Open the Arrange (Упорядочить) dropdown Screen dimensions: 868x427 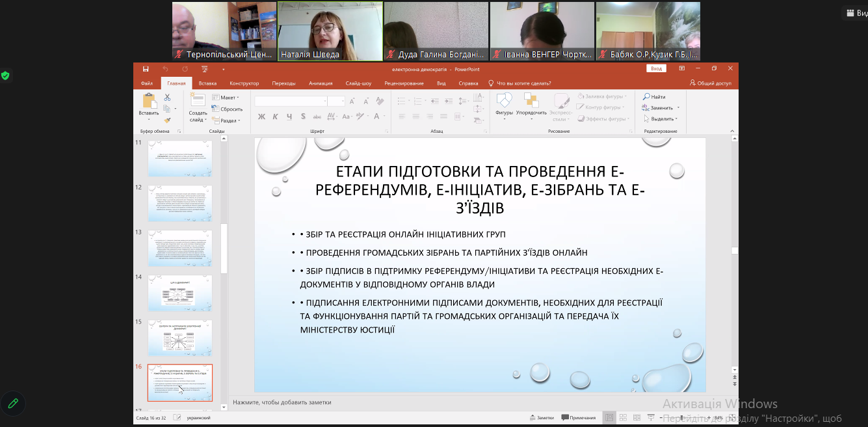[531, 103]
